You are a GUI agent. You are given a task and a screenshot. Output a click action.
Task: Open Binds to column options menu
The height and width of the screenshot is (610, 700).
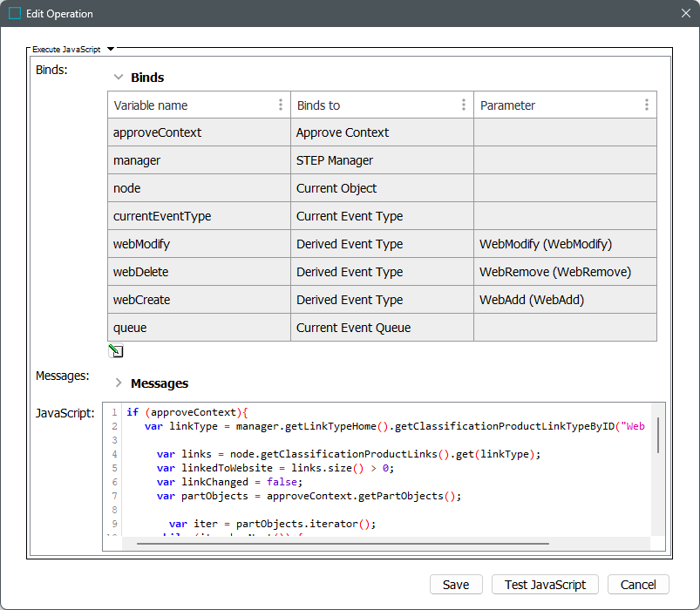coord(464,105)
